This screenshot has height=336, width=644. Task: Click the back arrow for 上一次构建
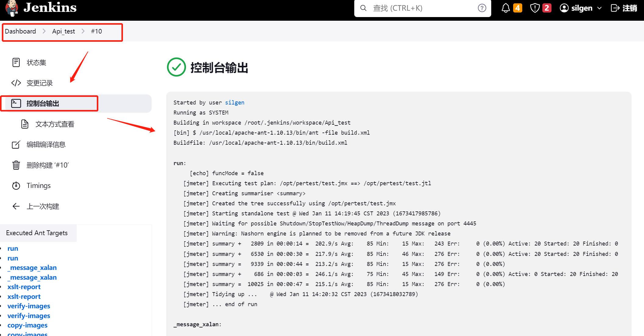(x=16, y=206)
